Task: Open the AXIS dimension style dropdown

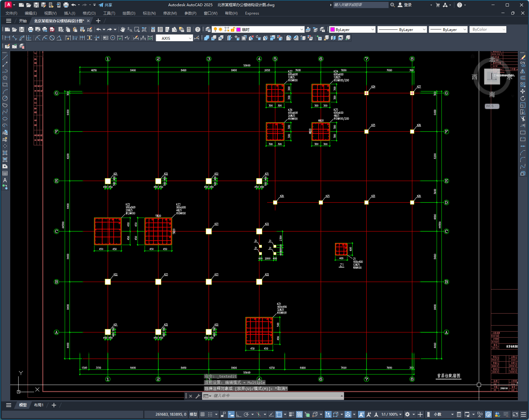Action: click(x=174, y=38)
